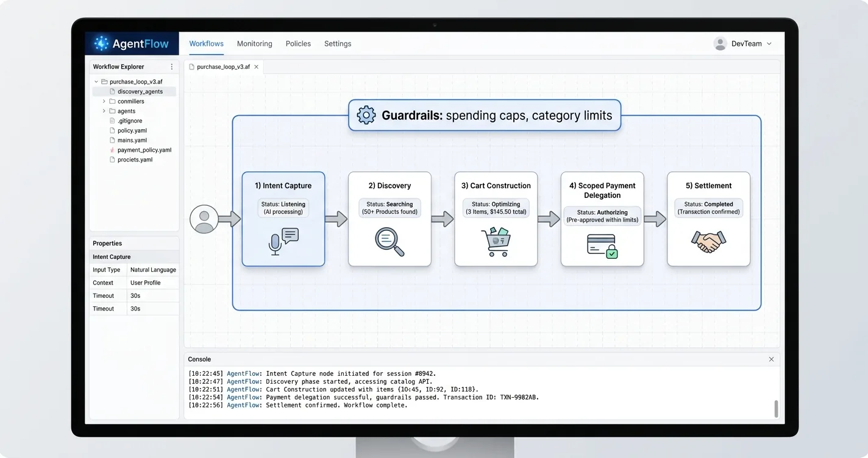Click the Workflow Explorer panel title
This screenshot has height=458, width=868.
[118, 67]
